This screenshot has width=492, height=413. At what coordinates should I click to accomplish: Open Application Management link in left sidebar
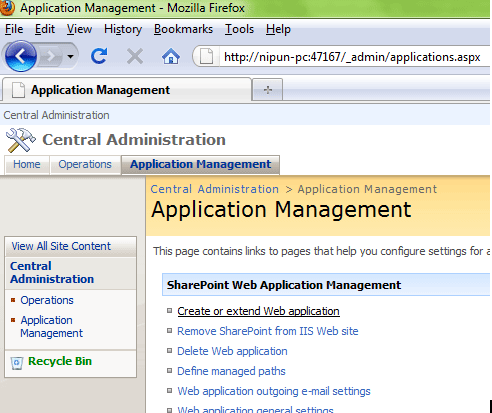(51, 326)
